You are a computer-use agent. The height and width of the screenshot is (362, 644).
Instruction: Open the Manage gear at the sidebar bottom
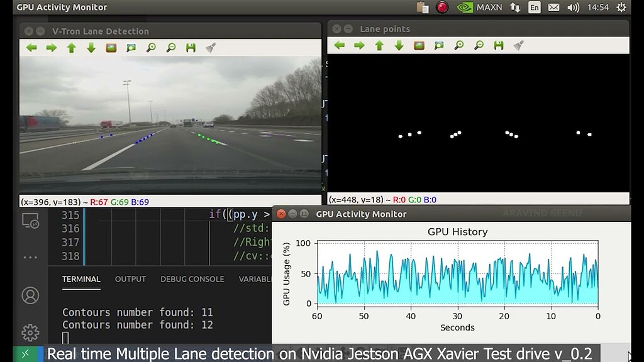point(30,333)
